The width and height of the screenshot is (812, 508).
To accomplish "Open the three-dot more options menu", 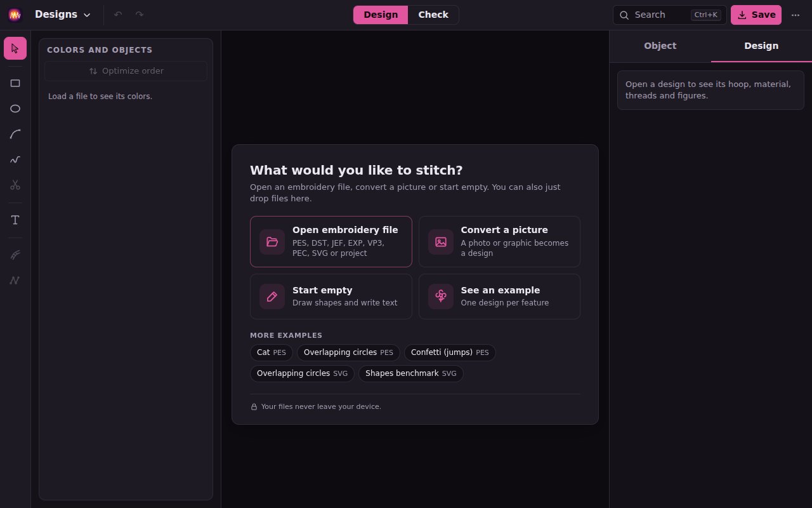I will coord(796,15).
